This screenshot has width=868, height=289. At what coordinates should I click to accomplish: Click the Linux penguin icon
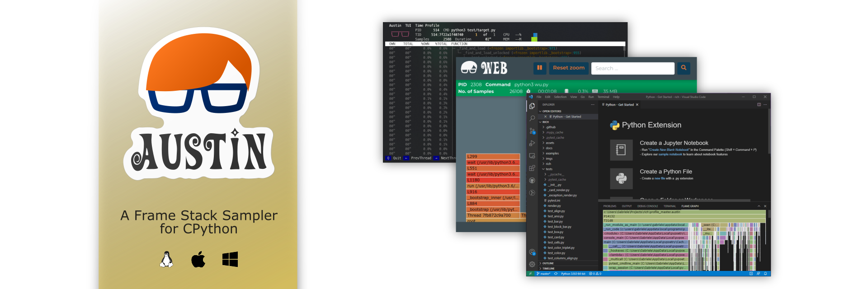coord(166,260)
